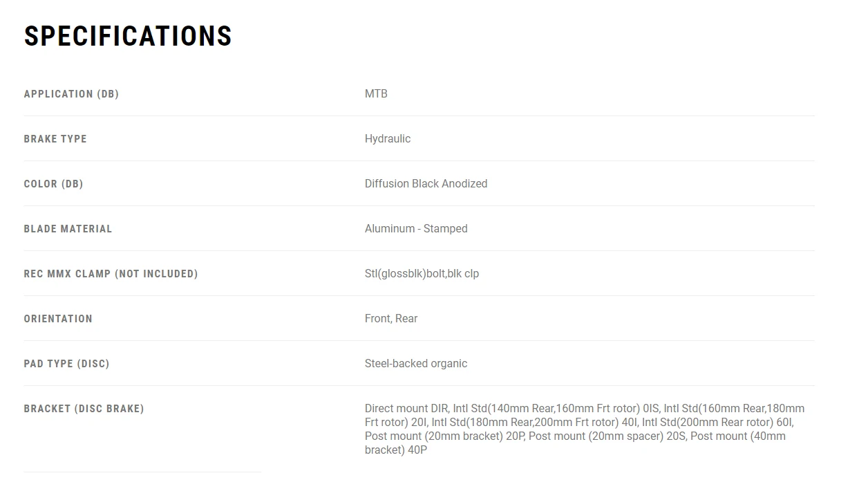Click the SPECIFICATIONS heading
Image resolution: width=868 pixels, height=480 pixels.
coord(128,36)
